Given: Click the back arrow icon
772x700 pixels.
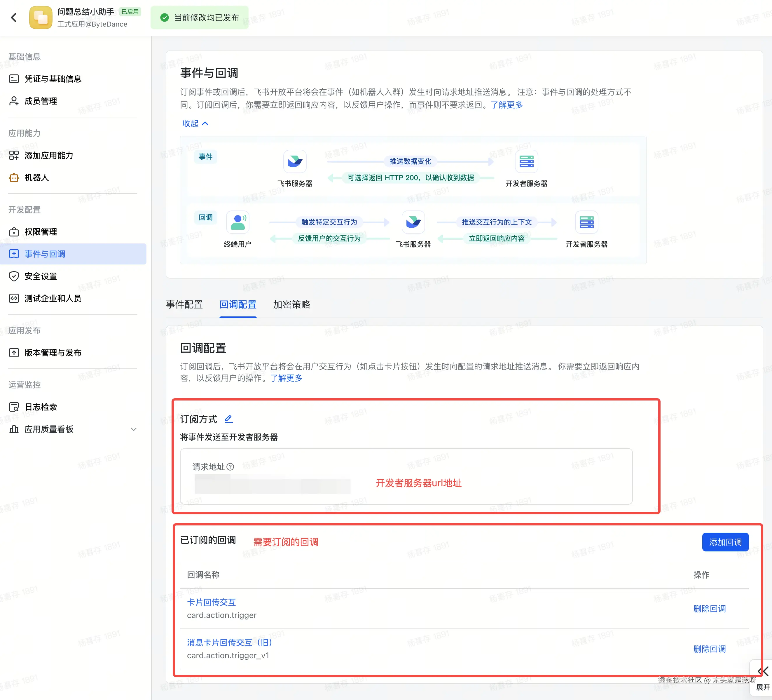Looking at the screenshot, I should click(14, 18).
